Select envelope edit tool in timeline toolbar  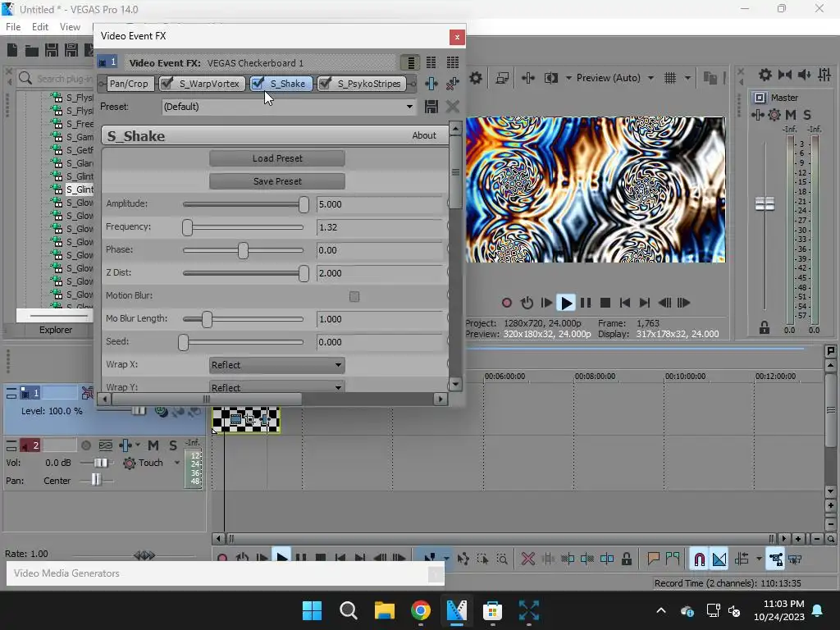coord(463,559)
